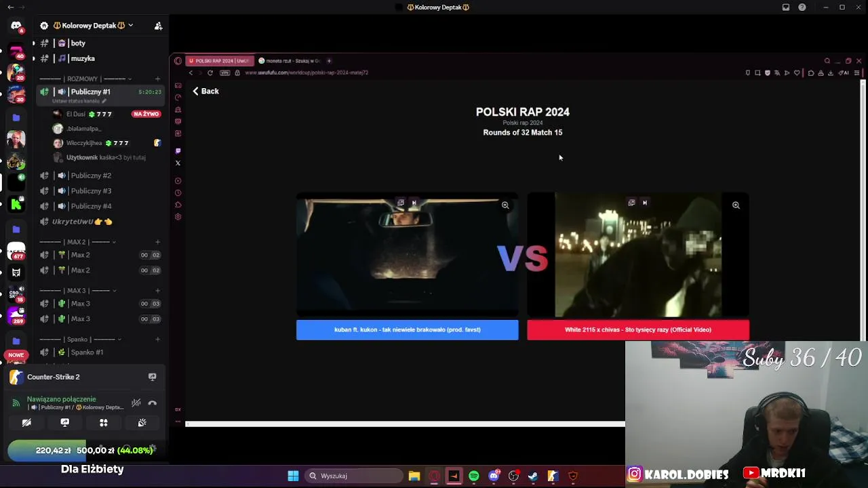868x488 pixels.
Task: Open browser AI assistant icon
Action: 845,73
